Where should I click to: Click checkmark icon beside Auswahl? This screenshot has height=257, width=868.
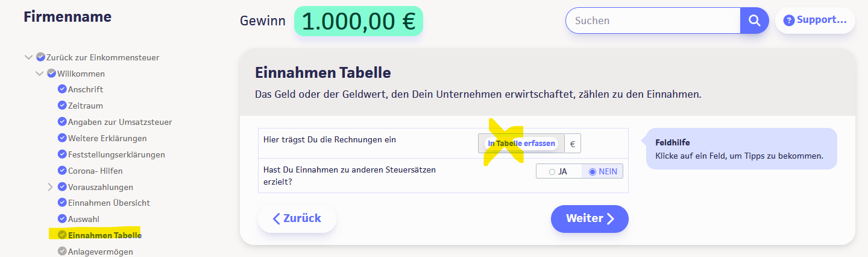click(62, 219)
